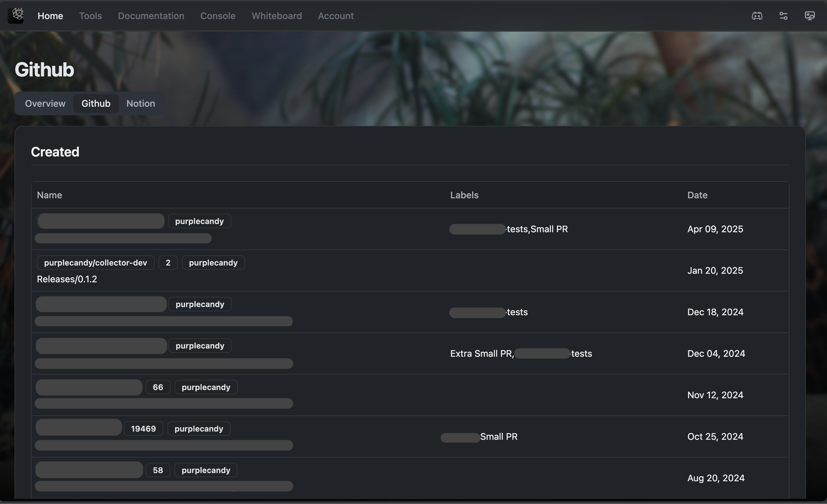Click 'Small PR' label in Oct 25 row
This screenshot has height=504, width=827.
pos(499,436)
